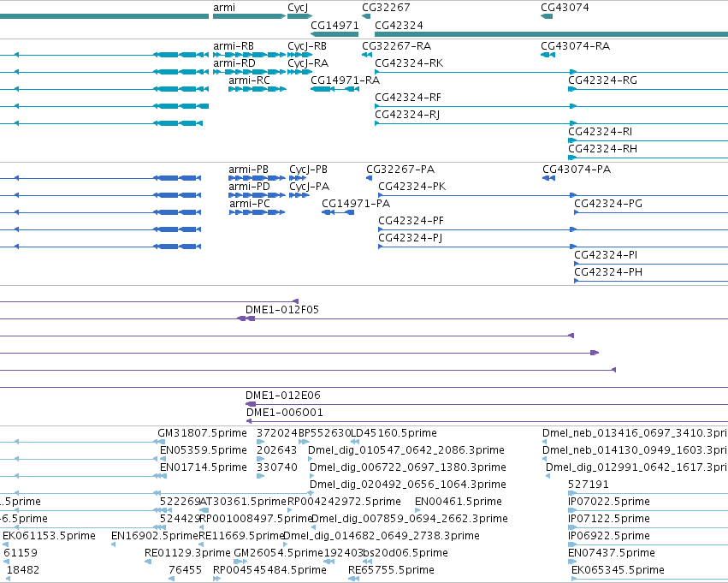Click the EK061153.5prime EST label
The height and width of the screenshot is (583, 728).
point(50,537)
